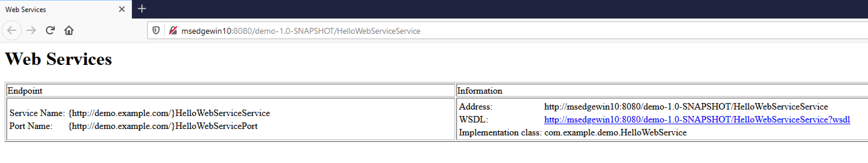This screenshot has width=868, height=163.
Task: Open tracking protection shield icon
Action: tap(156, 31)
